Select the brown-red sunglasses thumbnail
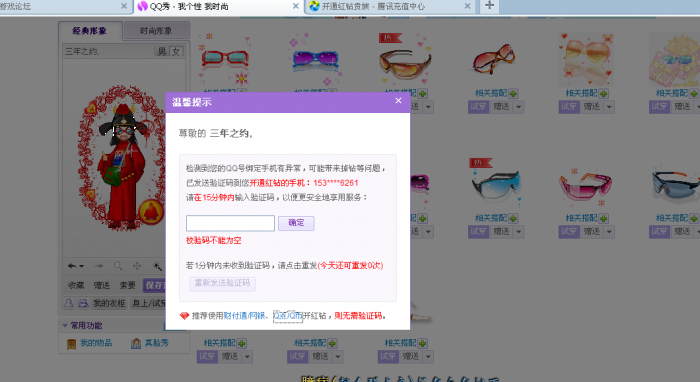Image resolution: width=700 pixels, height=382 pixels. click(x=494, y=59)
